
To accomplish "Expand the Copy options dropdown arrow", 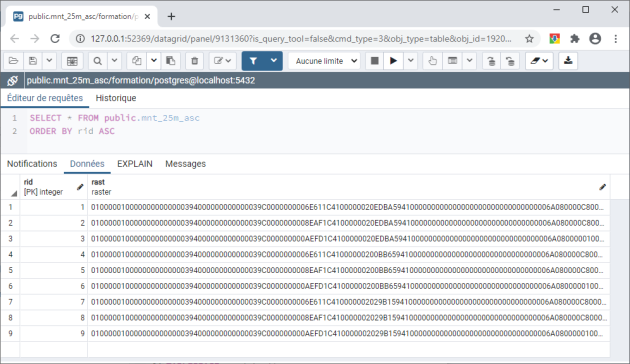I will click(153, 61).
